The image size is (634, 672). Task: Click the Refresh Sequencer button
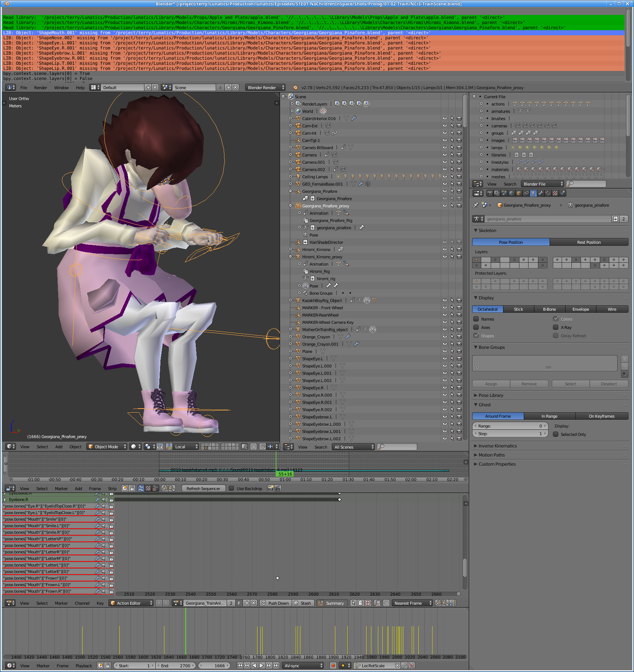pos(203,489)
